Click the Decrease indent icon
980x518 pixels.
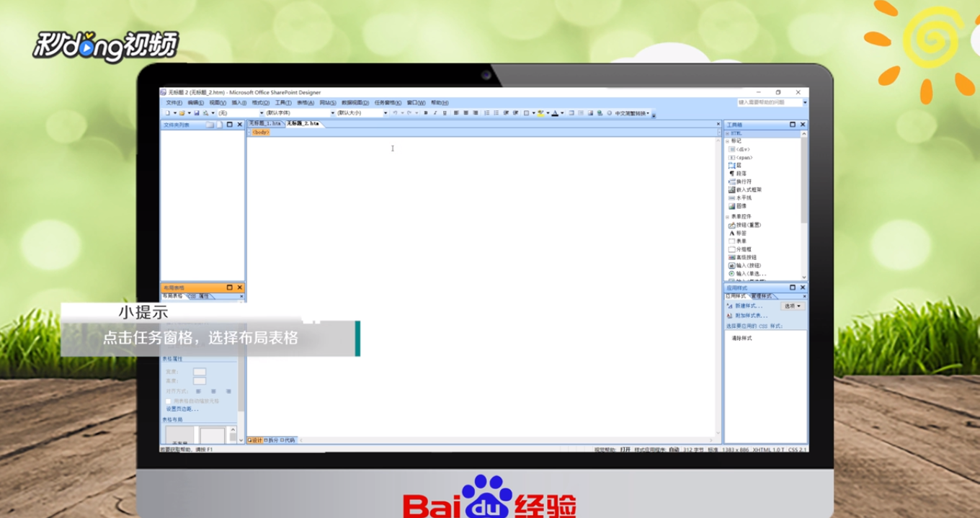coord(506,113)
